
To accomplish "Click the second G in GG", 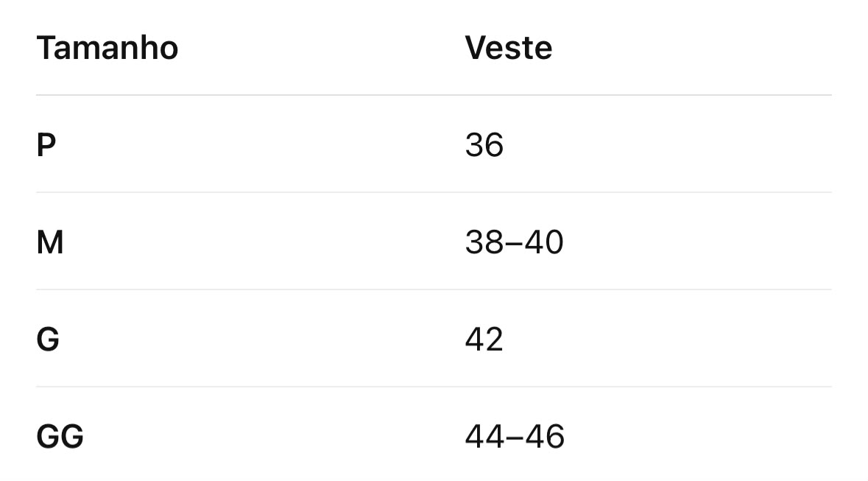I will (x=72, y=436).
